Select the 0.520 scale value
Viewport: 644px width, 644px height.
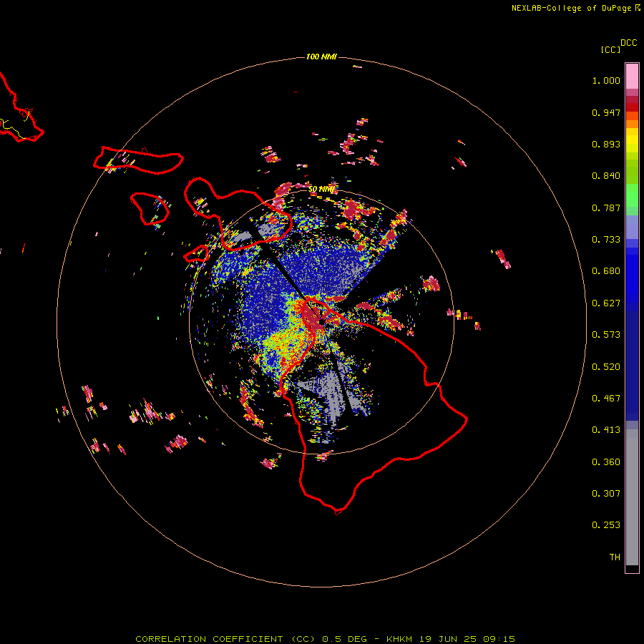606,367
